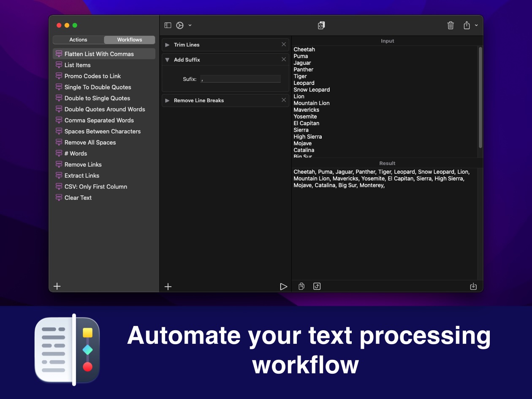532x399 pixels.
Task: Expand the Remove Line Breaks action
Action: point(167,100)
